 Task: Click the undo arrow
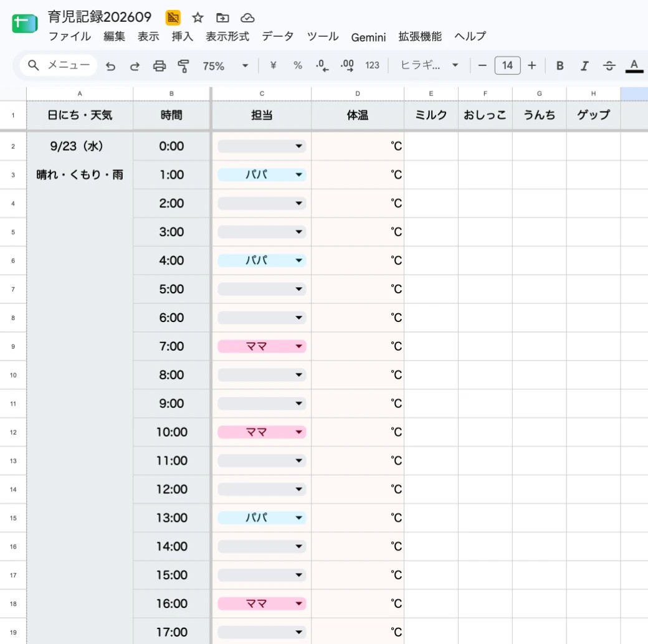[110, 65]
